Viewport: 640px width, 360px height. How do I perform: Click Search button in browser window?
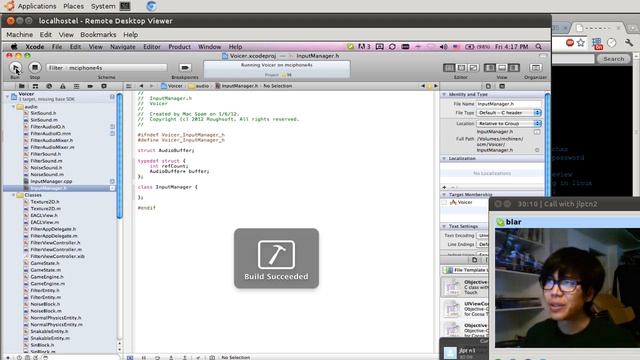pos(613,59)
